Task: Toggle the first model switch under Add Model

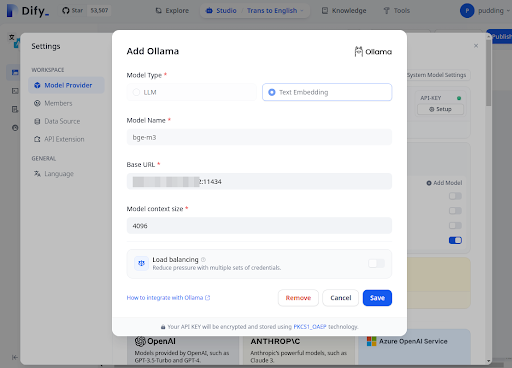Action: [455, 196]
